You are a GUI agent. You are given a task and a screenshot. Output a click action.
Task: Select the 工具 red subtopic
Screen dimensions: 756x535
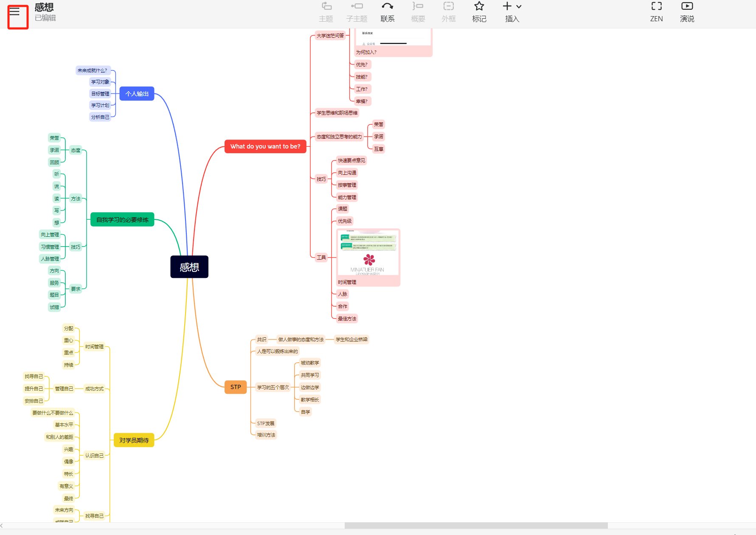coord(321,258)
